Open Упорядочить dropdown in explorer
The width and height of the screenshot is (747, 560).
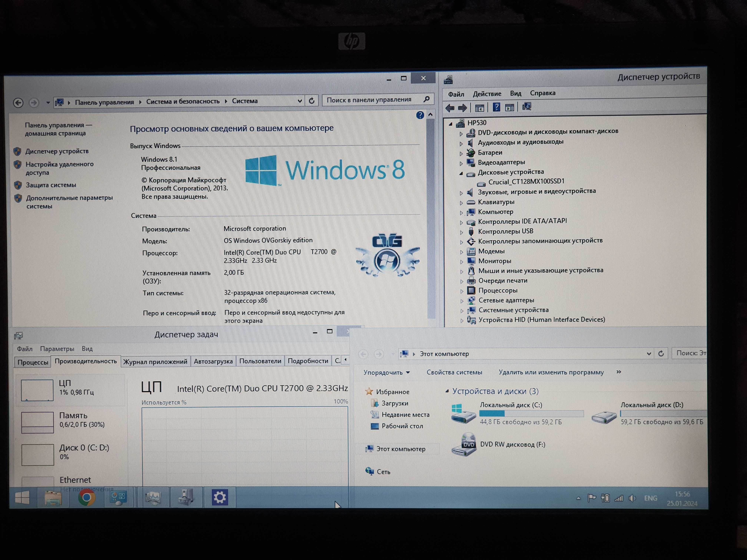pyautogui.click(x=387, y=372)
